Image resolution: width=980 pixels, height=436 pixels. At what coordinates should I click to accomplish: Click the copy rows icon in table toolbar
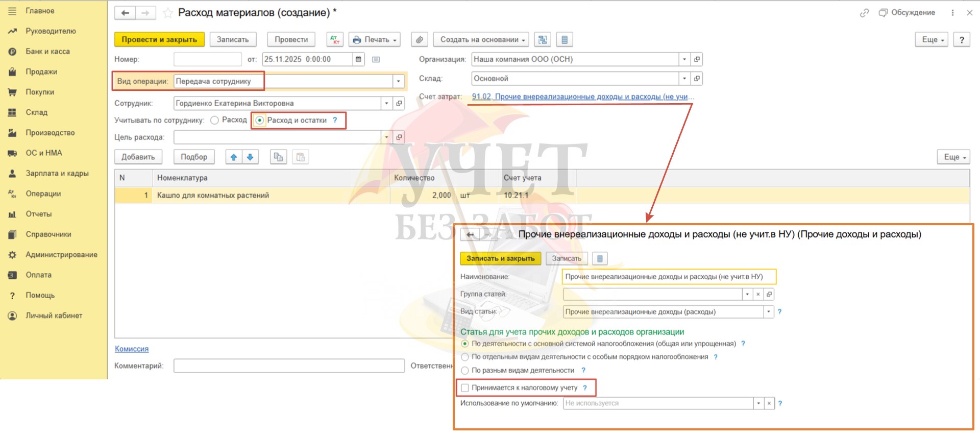click(x=278, y=157)
